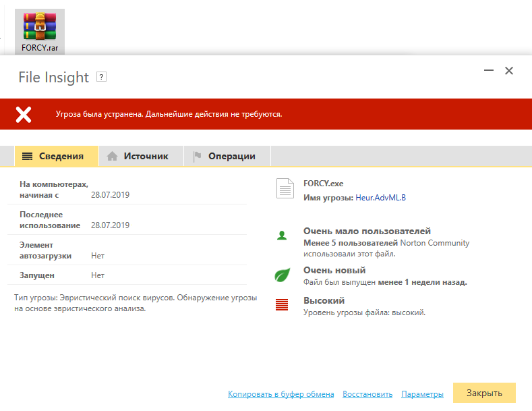Screen dimensions: 532x411
Task: Click the 'Тип угрозы' description text
Action: 136,303
